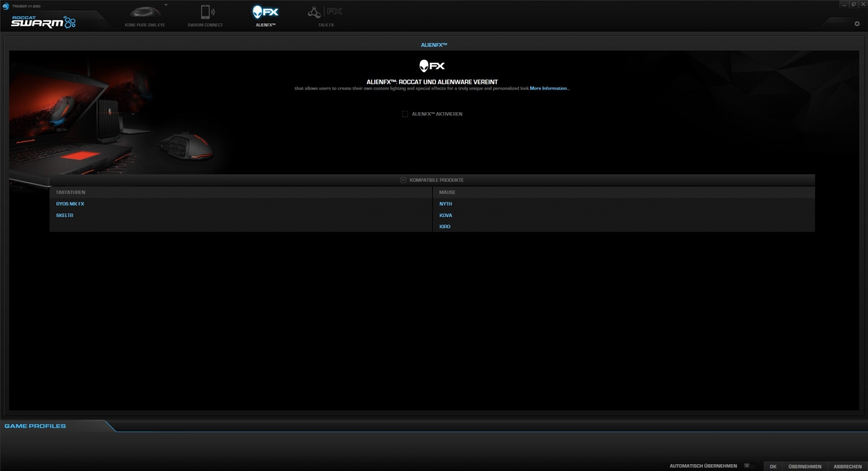
Task: Enable the AlienFX Aktivieren checkbox
Action: coord(405,114)
